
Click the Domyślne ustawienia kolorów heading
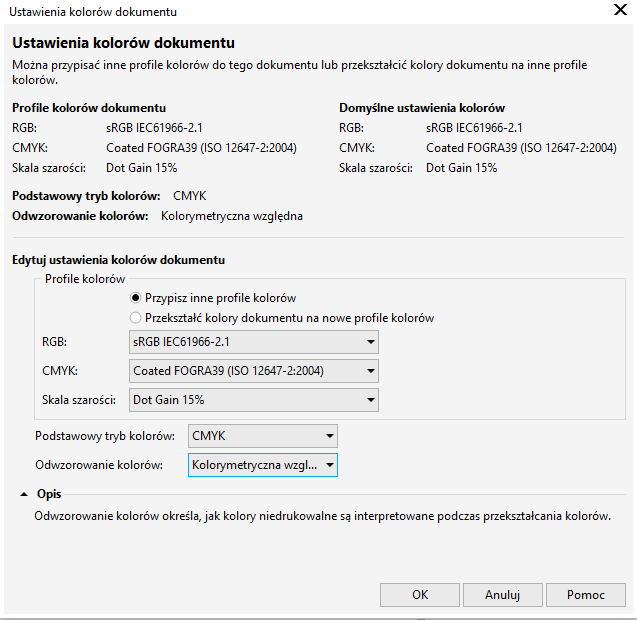tap(422, 108)
